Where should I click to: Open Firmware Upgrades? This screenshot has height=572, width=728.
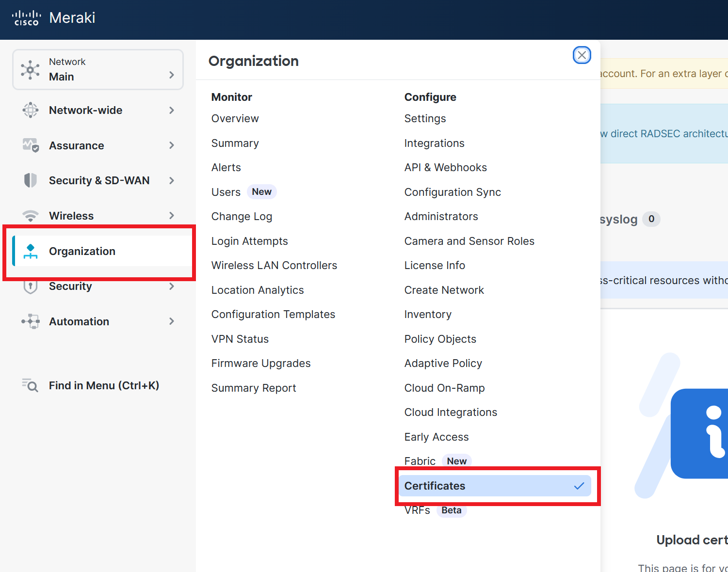click(261, 363)
